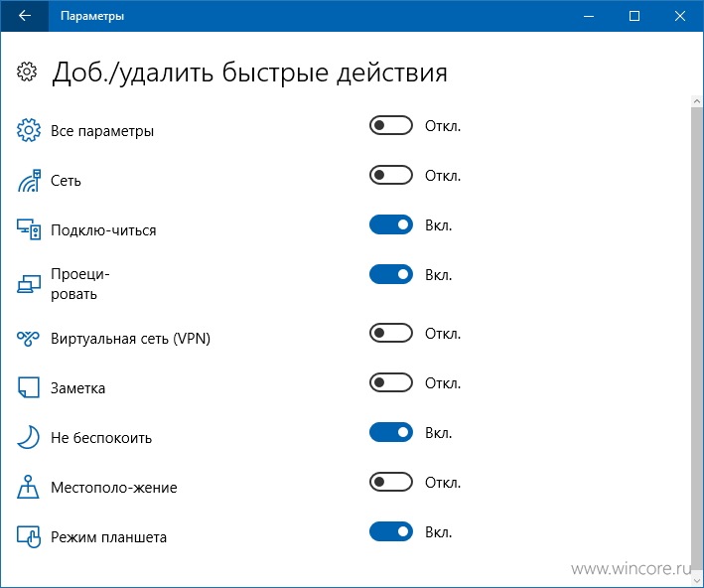
Task: Enable the Все параметры toggle
Action: point(391,126)
